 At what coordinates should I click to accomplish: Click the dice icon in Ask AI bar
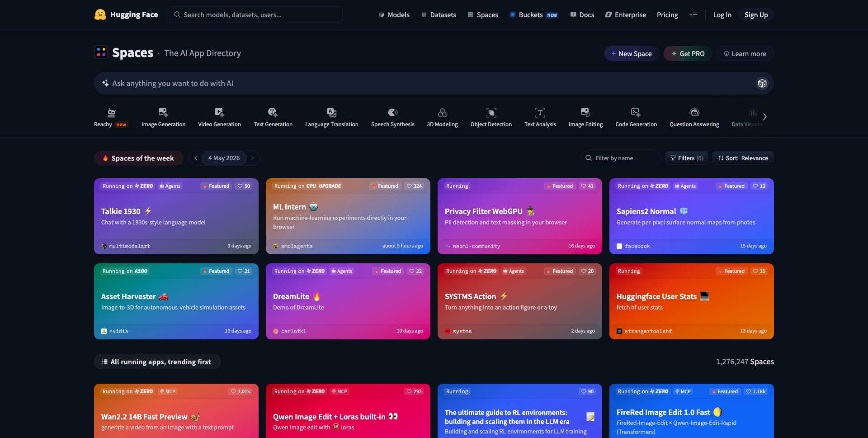[x=762, y=83]
